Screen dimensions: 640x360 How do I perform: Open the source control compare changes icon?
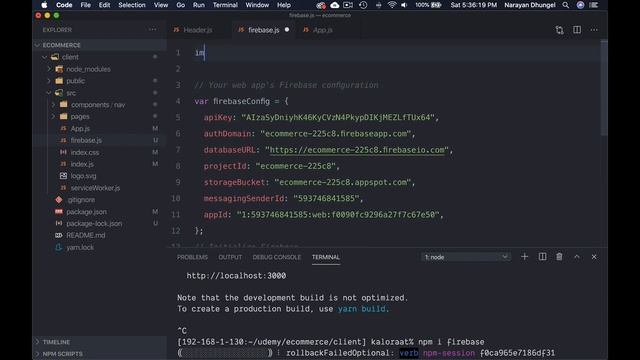coord(559,30)
